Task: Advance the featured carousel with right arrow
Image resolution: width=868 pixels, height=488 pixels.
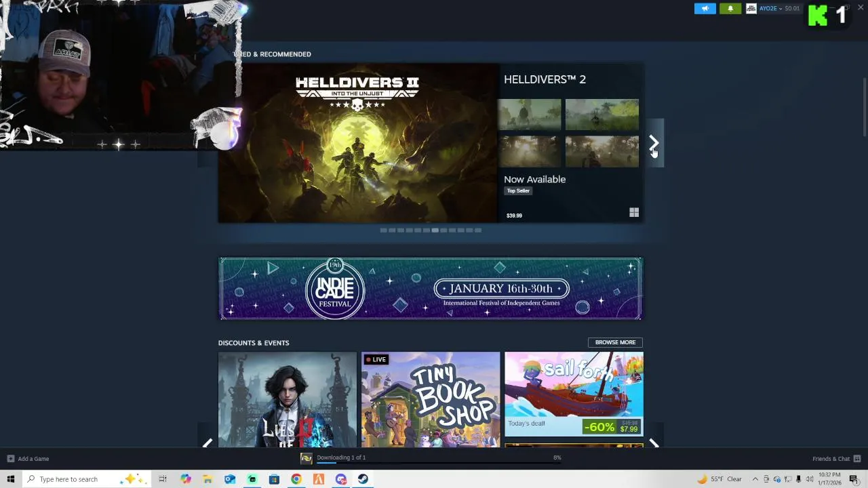Action: pyautogui.click(x=654, y=143)
